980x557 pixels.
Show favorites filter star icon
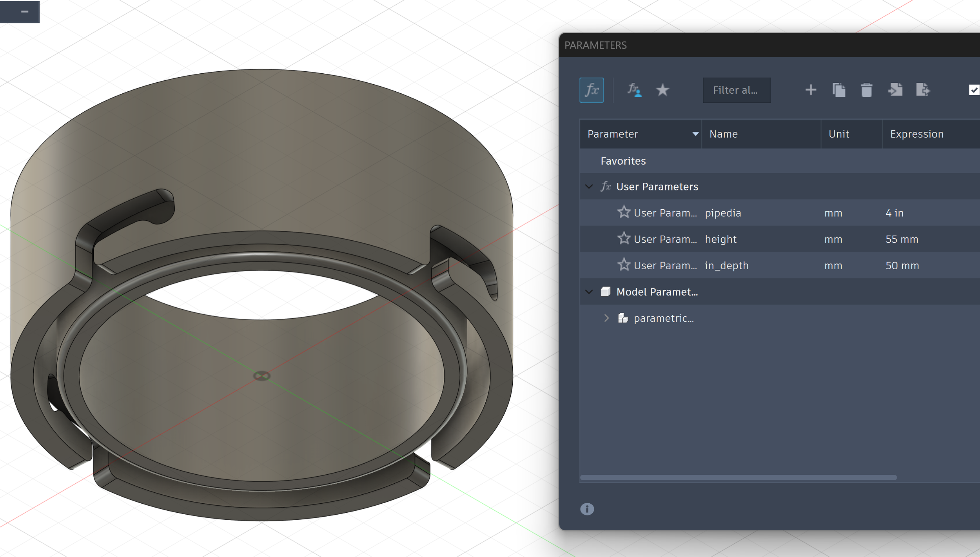(x=662, y=90)
